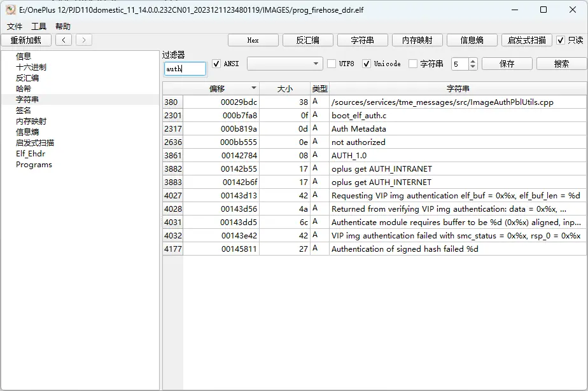Click the 搜索 search button
Screen dimensions: 588x391
click(561, 64)
